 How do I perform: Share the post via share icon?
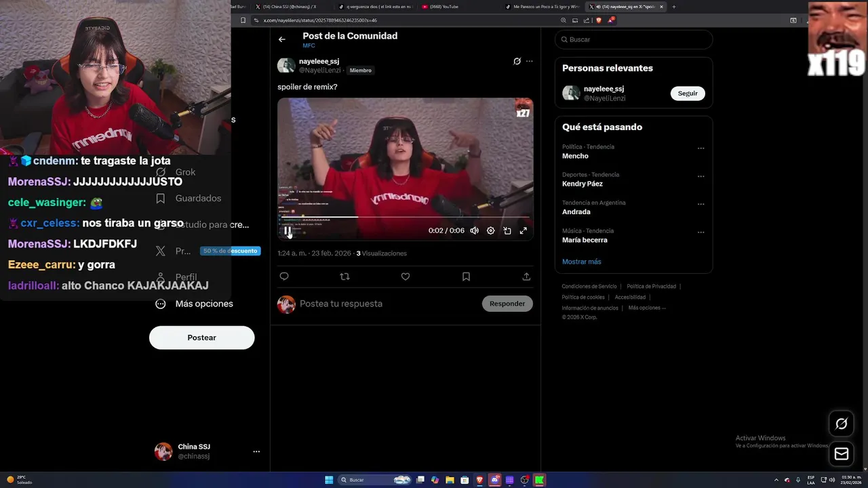[526, 277]
